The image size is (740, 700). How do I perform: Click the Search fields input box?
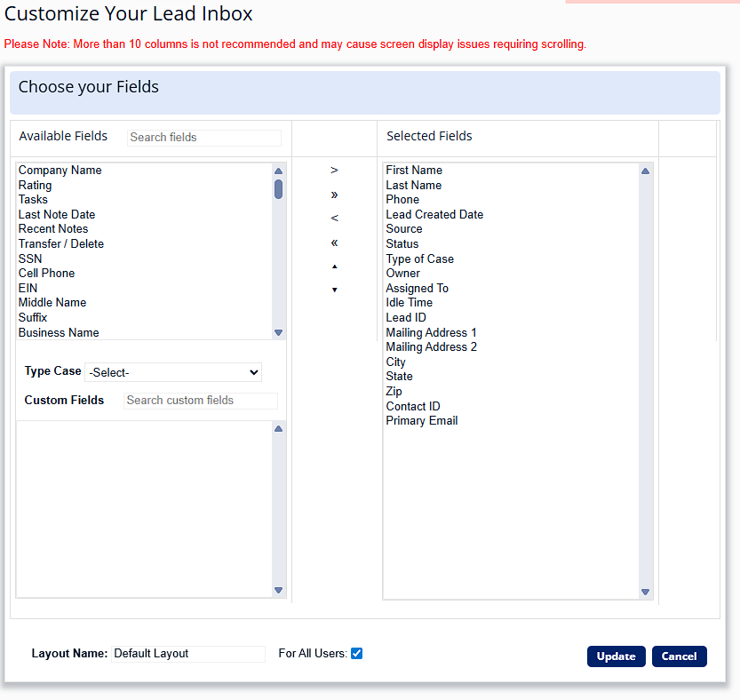pyautogui.click(x=203, y=137)
